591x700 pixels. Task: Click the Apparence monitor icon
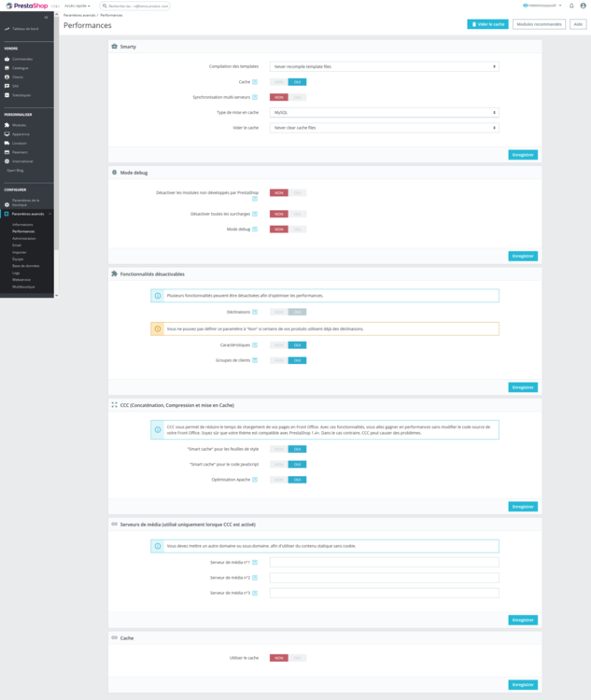(7, 133)
